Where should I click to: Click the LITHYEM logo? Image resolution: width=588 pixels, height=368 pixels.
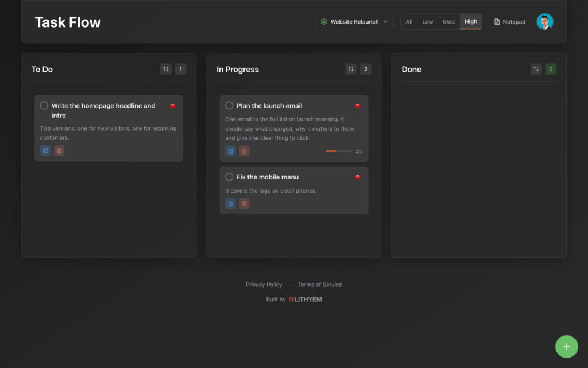tap(305, 299)
